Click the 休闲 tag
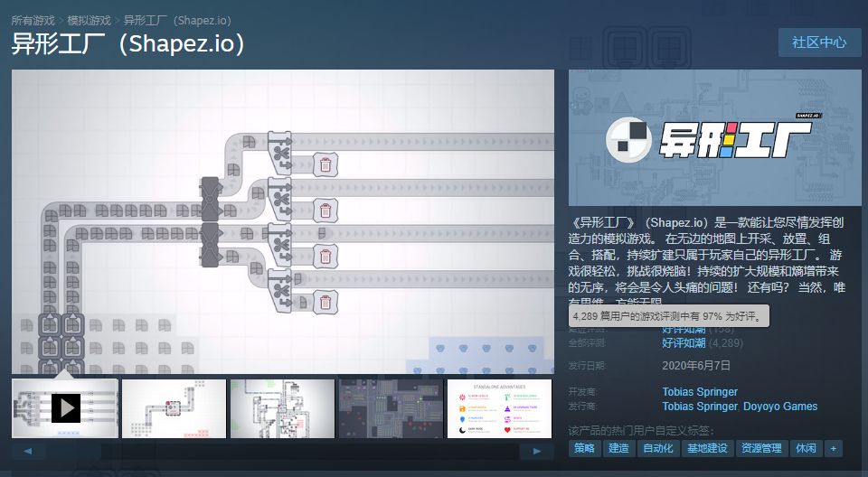Screen dimensions: 868x477 tap(806, 448)
